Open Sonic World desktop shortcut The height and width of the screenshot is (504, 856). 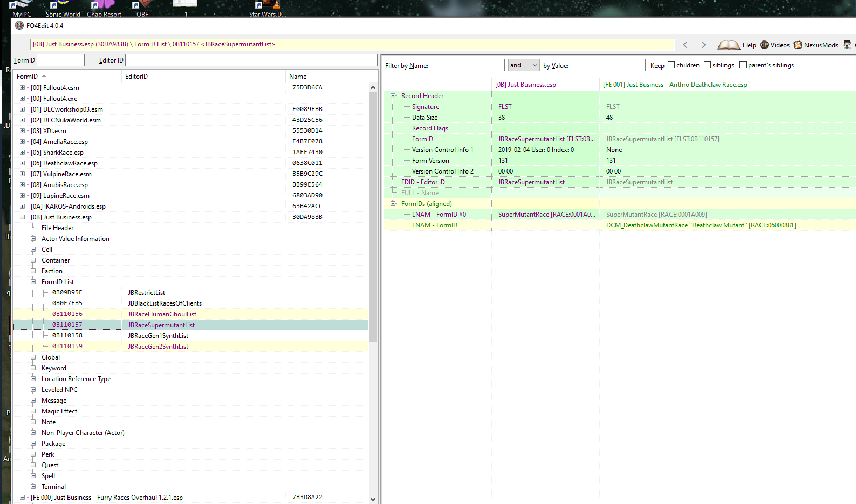coord(63,9)
